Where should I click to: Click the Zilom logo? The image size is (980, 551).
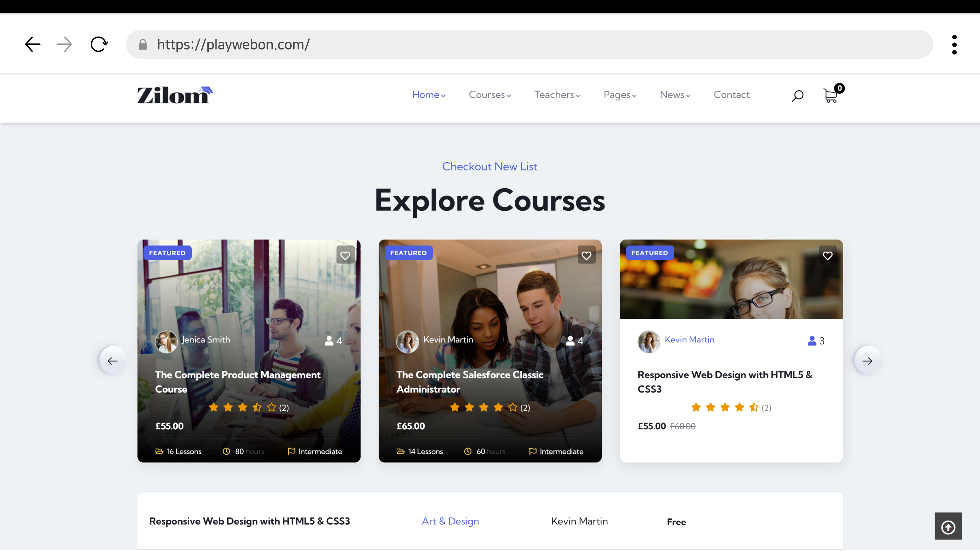pos(175,95)
